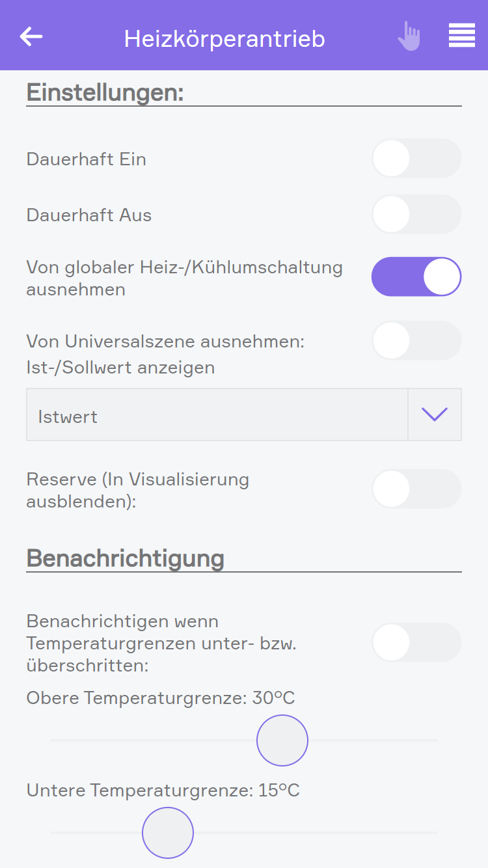Select the Benachrichtigung section heading
Image resolution: width=488 pixels, height=868 pixels.
pos(125,558)
